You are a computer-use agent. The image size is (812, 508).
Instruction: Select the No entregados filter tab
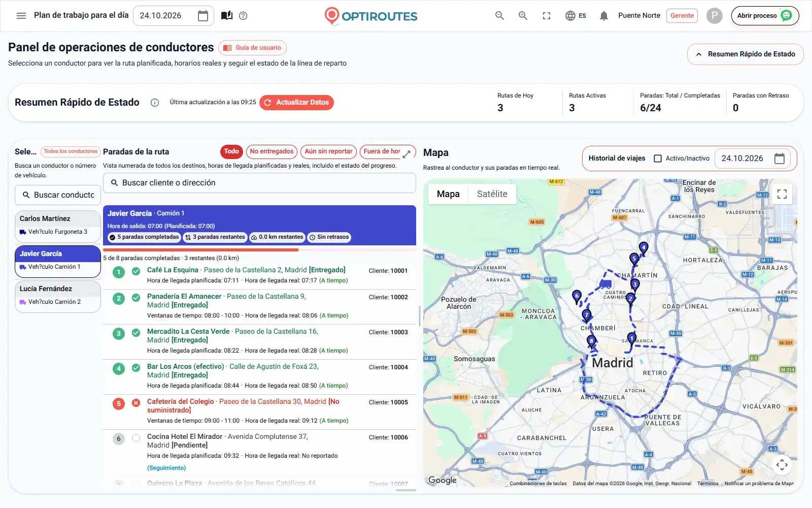[x=272, y=151]
